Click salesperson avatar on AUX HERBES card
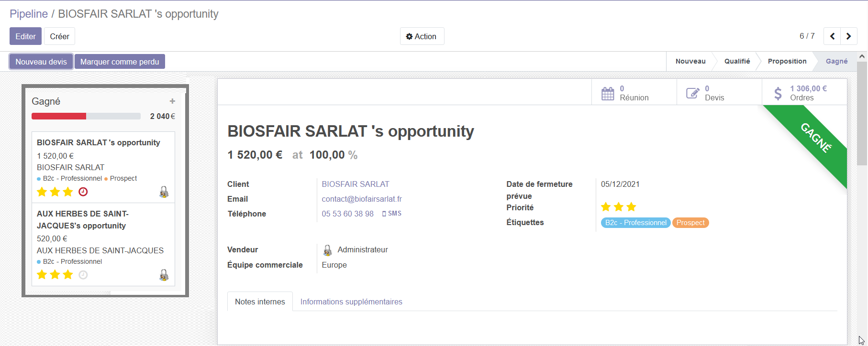This screenshot has height=346, width=868. pos(164,275)
